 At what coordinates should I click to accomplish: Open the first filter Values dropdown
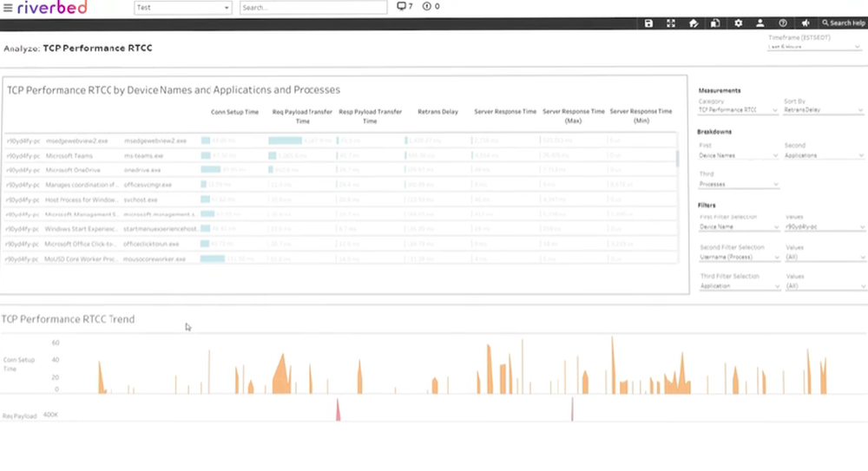pos(825,227)
